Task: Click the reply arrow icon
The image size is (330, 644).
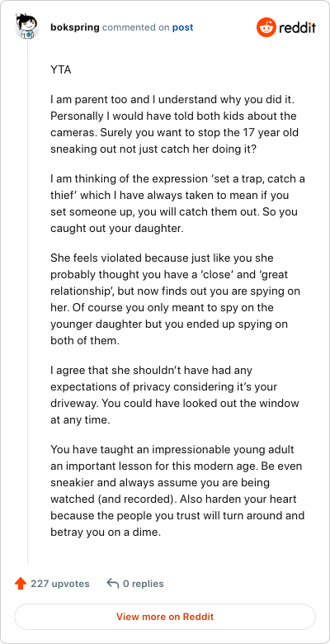Action: click(112, 583)
